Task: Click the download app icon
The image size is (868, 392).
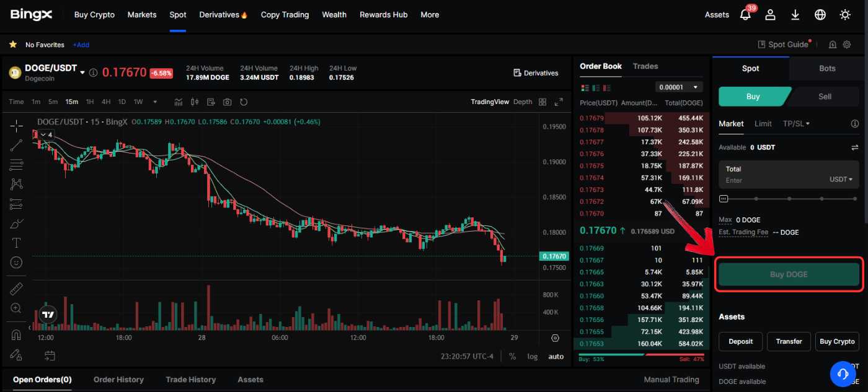Action: point(795,14)
